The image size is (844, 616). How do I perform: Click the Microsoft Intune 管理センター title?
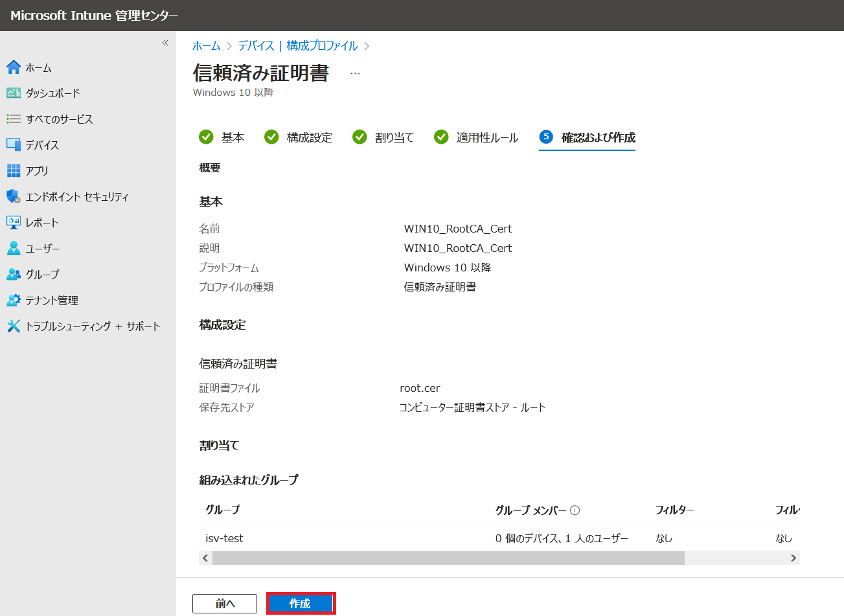[95, 16]
